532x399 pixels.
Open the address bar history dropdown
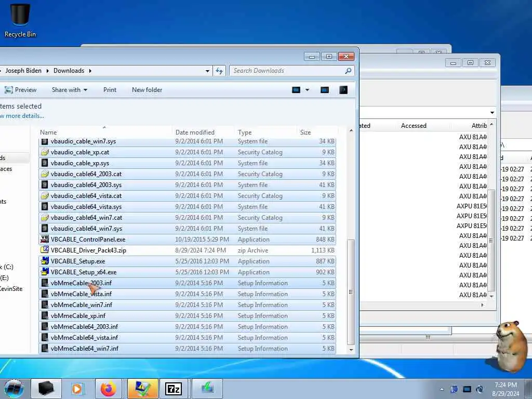click(207, 71)
